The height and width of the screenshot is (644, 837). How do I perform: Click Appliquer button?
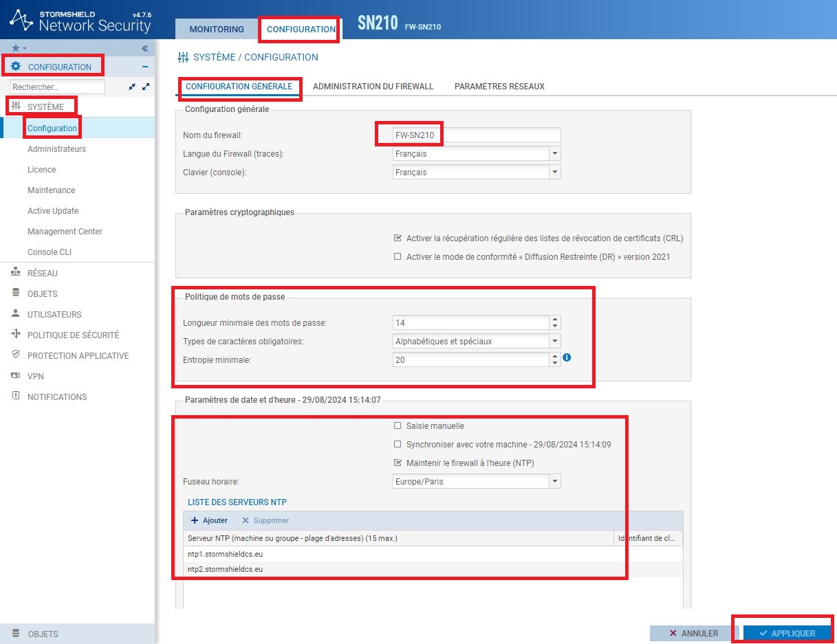click(x=786, y=634)
